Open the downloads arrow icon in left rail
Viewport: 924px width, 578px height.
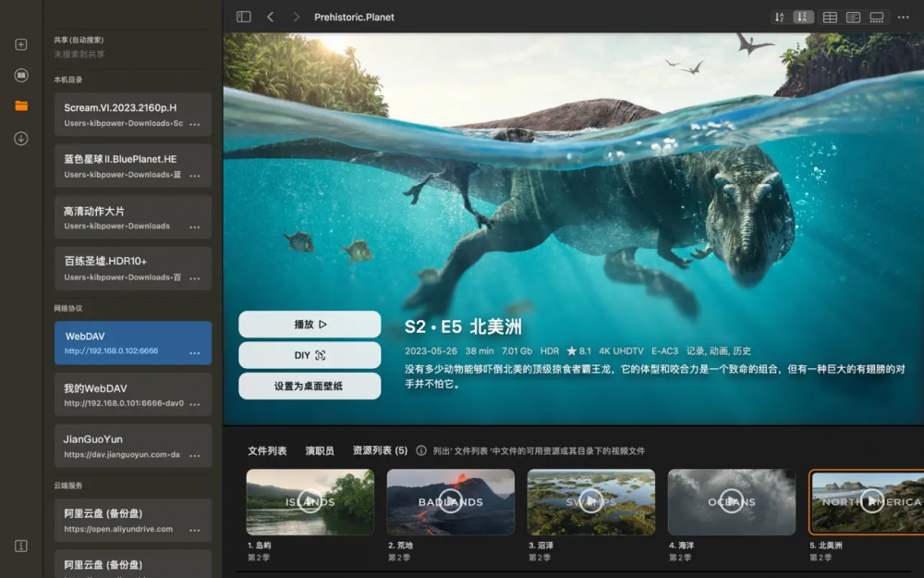(x=21, y=139)
